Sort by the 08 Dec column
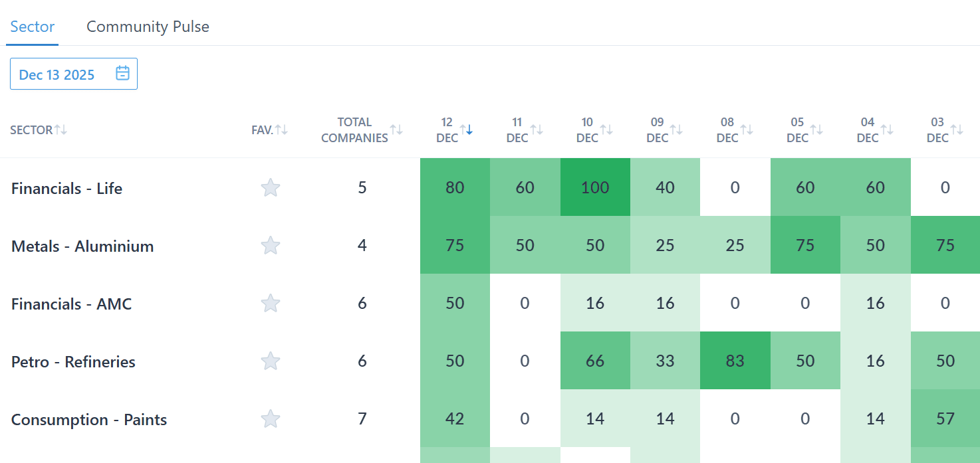Screen dimensions: 980x463 pos(747,130)
